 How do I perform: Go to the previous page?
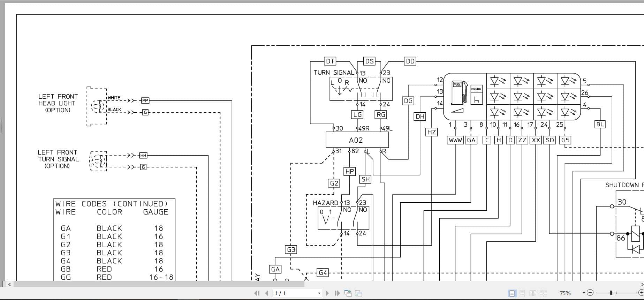point(267,293)
